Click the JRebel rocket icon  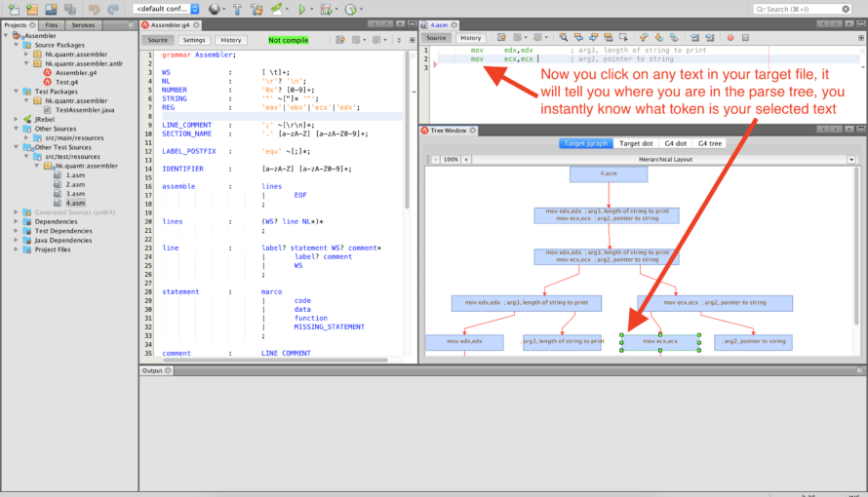(276, 9)
